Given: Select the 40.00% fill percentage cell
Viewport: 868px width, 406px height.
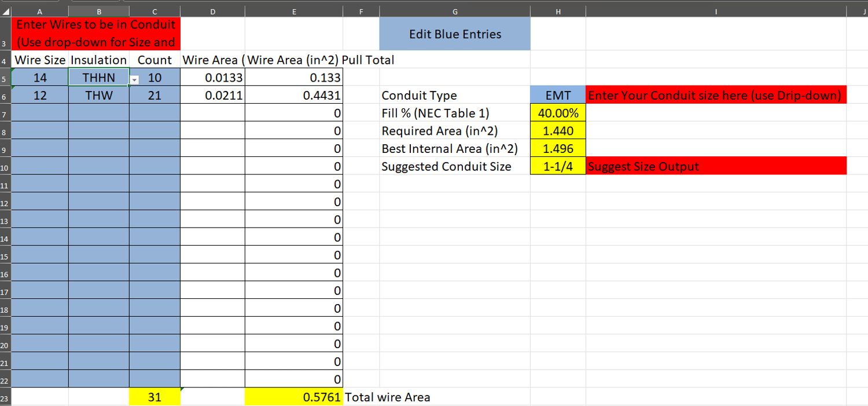Looking at the screenshot, I should [x=558, y=113].
